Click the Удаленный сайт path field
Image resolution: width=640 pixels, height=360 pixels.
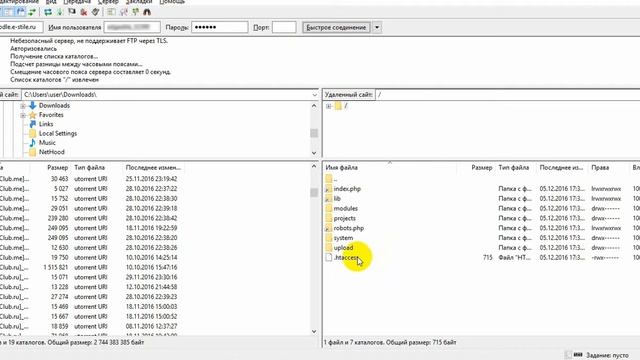pyautogui.click(x=507, y=95)
